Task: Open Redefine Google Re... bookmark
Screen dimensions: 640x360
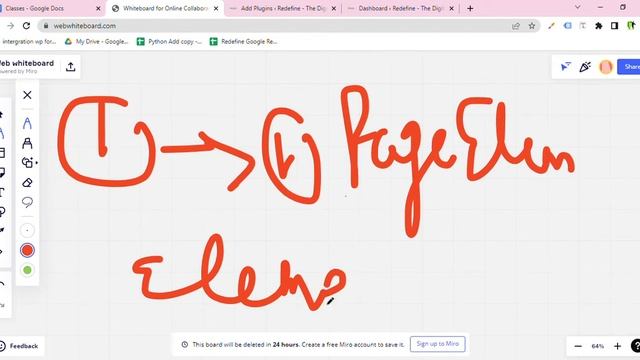Action: point(243,41)
